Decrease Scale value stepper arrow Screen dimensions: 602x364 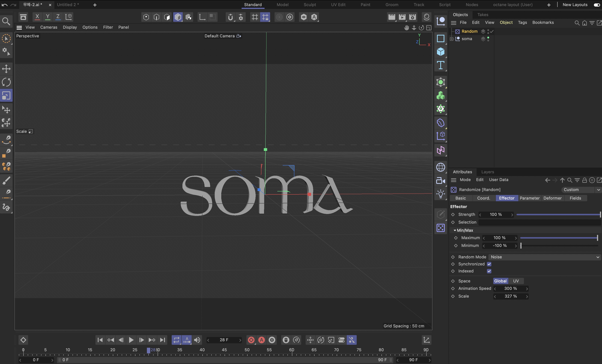tap(495, 296)
